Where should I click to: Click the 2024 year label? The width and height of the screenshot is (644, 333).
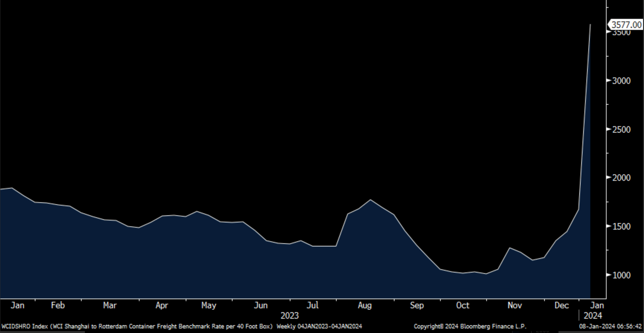593,316
